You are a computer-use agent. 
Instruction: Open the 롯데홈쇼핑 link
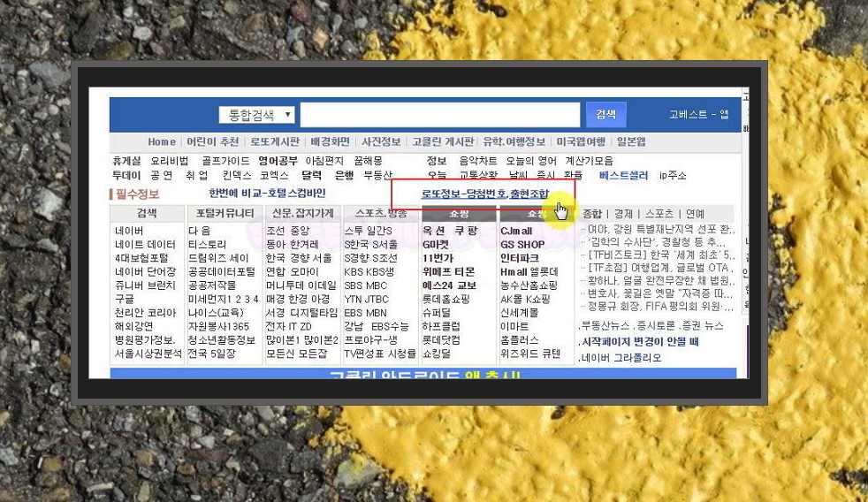click(x=446, y=299)
